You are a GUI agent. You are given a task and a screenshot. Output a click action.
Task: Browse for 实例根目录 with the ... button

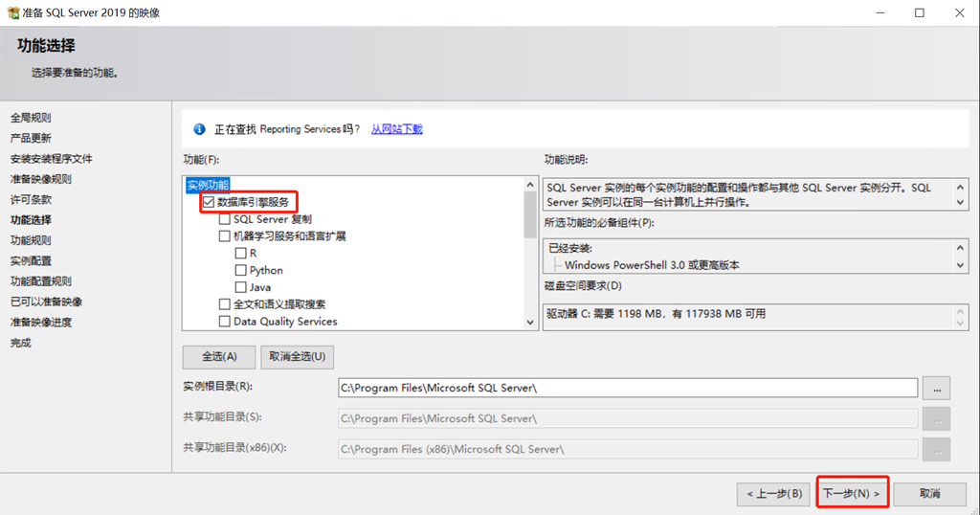coord(936,388)
